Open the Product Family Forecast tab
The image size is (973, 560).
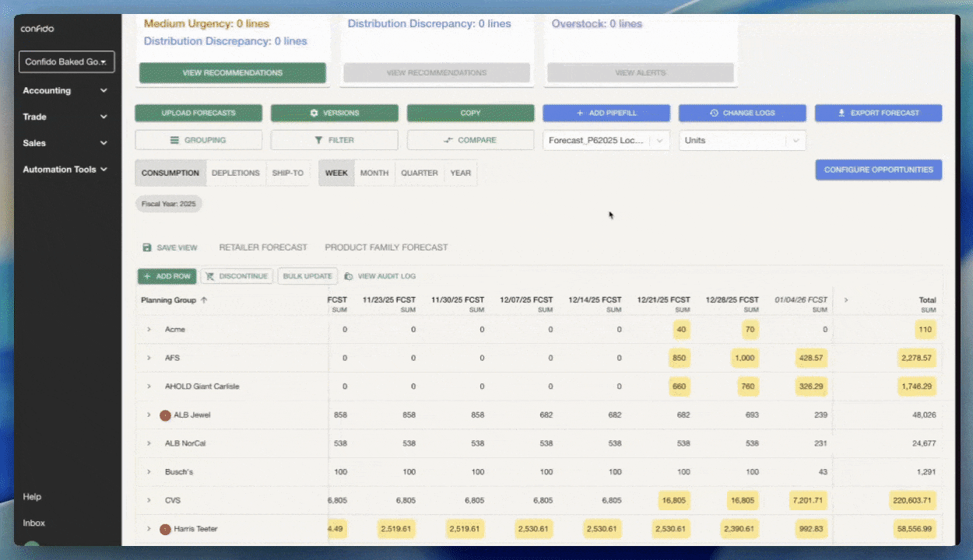[386, 247]
